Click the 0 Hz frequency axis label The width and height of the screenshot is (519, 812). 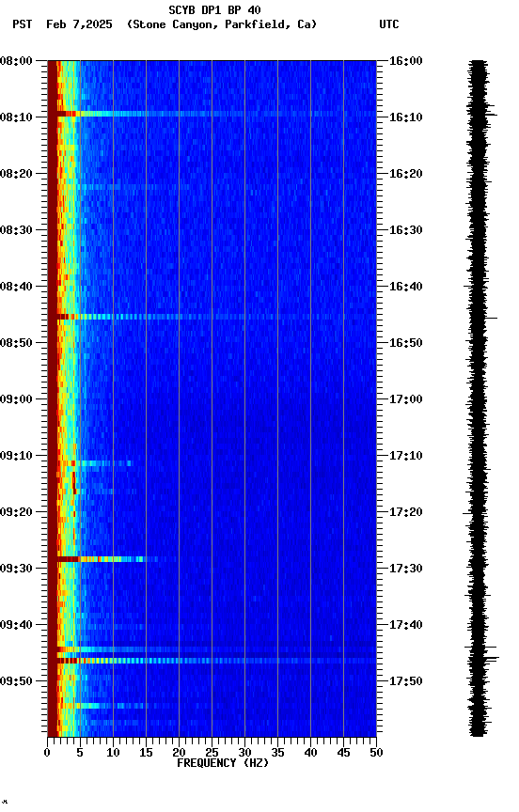[x=47, y=753]
